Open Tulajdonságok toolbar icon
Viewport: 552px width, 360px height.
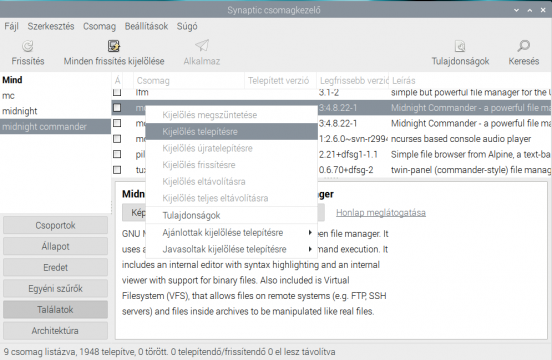[460, 46]
